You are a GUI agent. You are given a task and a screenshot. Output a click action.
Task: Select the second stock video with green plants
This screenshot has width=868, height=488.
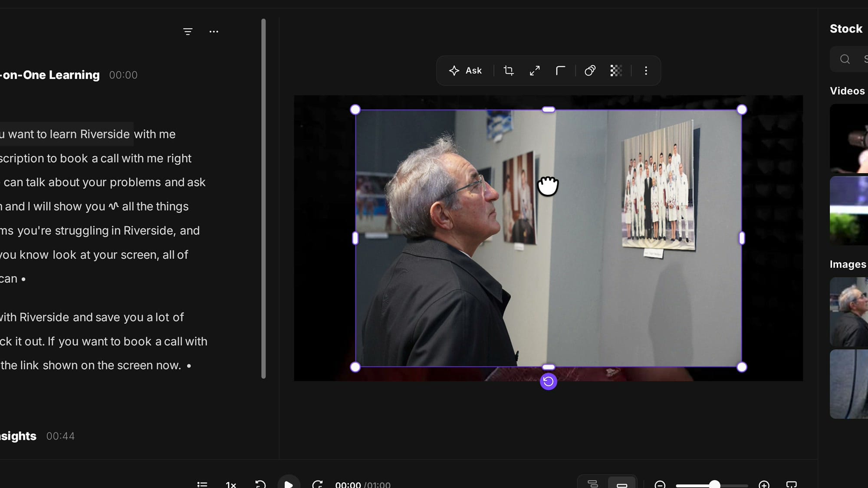[849, 211]
